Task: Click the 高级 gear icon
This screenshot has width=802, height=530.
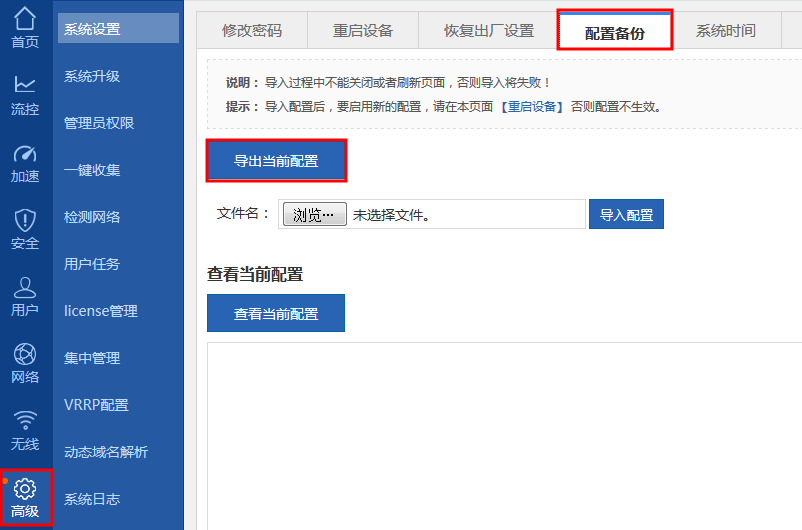Action: pyautogui.click(x=26, y=489)
